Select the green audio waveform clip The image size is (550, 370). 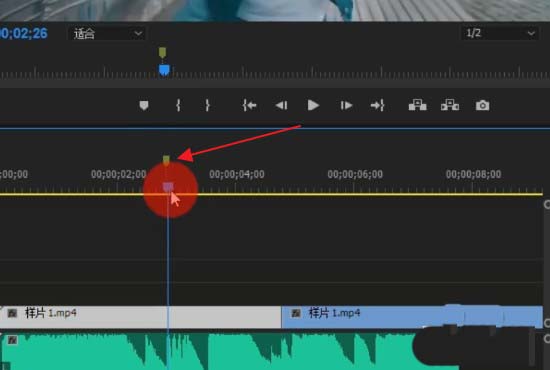210,352
